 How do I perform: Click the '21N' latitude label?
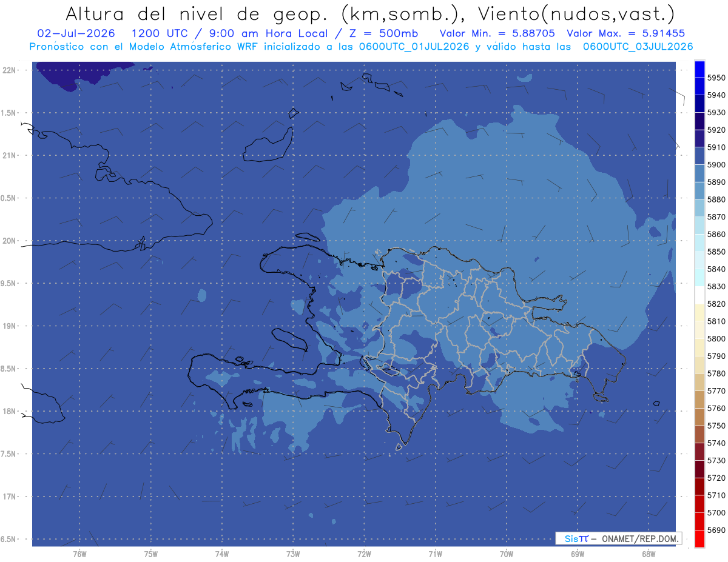[9, 155]
